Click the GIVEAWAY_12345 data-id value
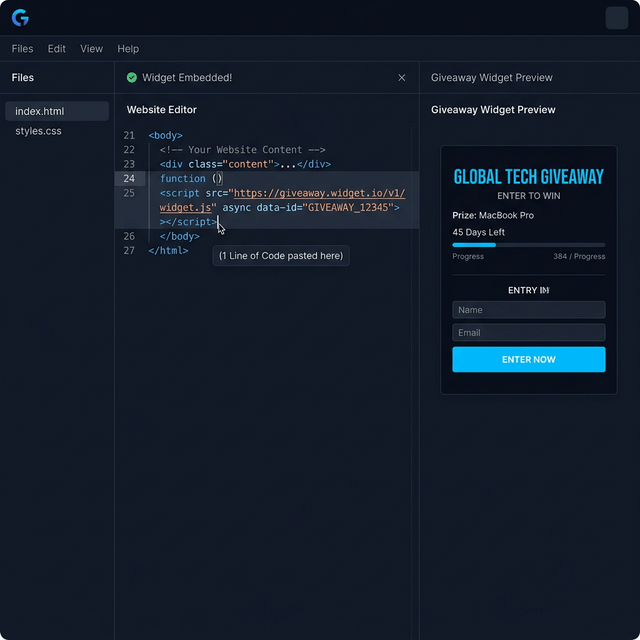 tap(350, 207)
